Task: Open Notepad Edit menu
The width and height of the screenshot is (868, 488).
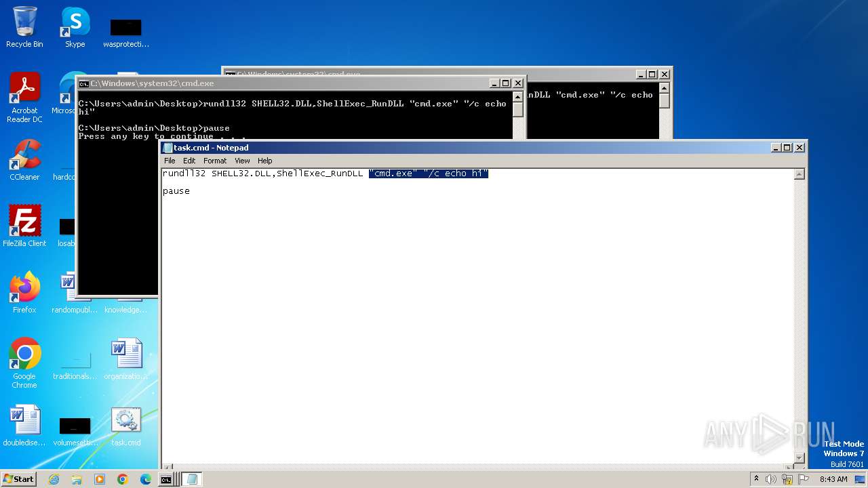Action: (x=189, y=161)
